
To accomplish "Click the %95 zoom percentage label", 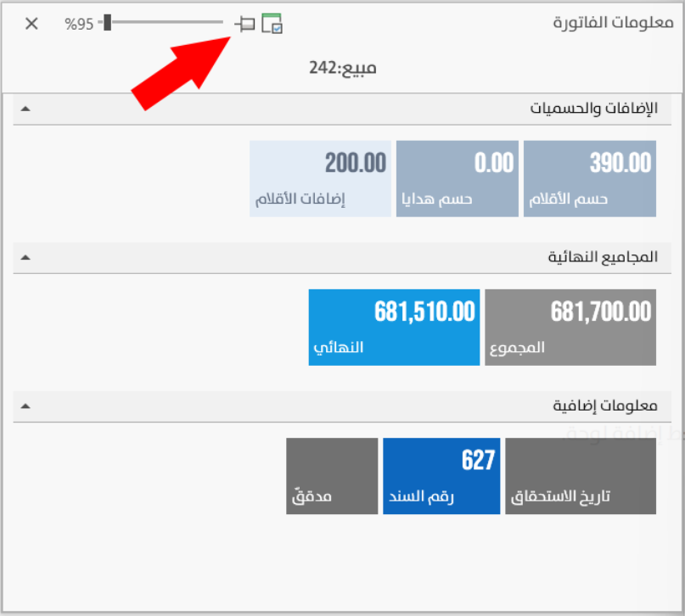I will coord(79,24).
